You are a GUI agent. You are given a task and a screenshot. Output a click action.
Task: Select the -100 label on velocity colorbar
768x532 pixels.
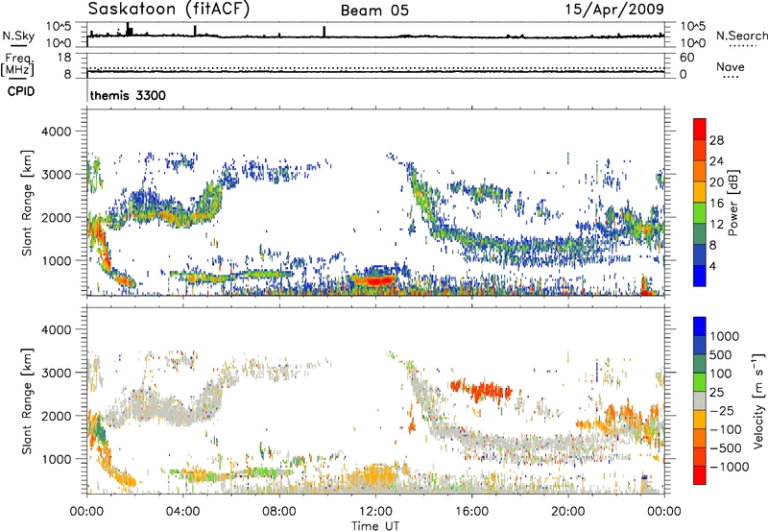coord(726,429)
